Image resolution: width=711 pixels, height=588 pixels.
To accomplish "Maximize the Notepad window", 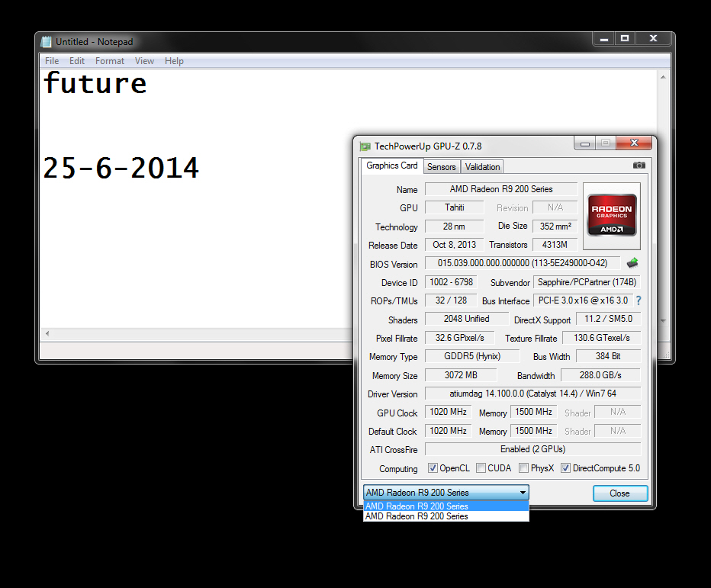I will [625, 39].
